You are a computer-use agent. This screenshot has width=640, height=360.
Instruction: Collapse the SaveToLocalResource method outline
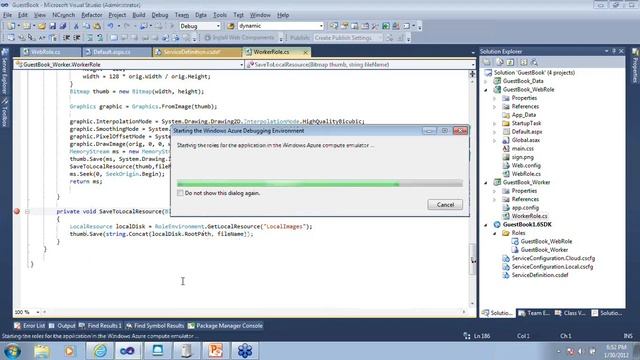(x=27, y=211)
